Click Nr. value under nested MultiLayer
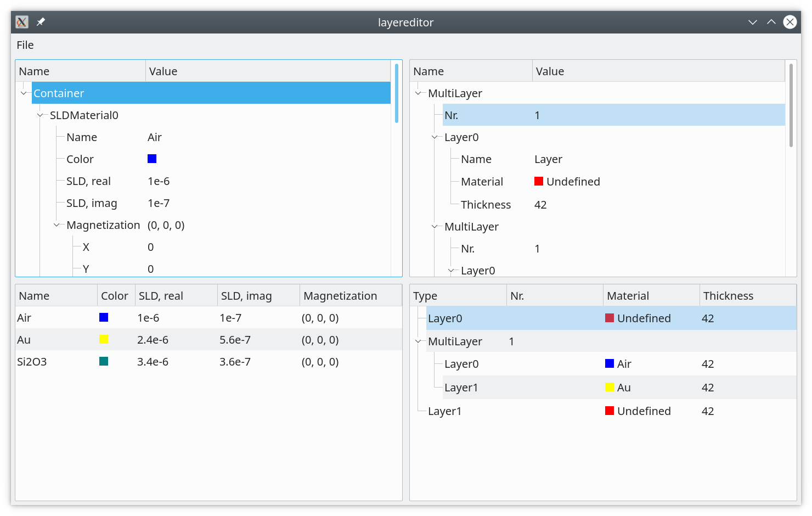The image size is (812, 516). (537, 249)
